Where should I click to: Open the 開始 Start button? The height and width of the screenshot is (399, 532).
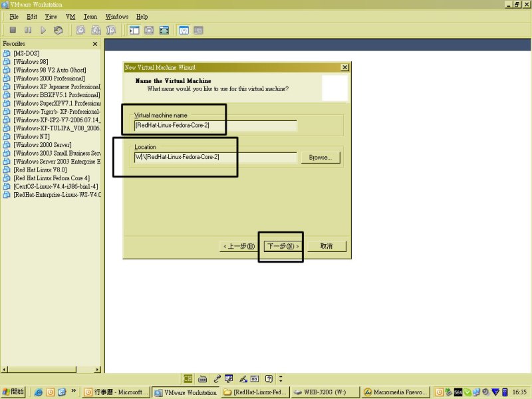pos(13,392)
